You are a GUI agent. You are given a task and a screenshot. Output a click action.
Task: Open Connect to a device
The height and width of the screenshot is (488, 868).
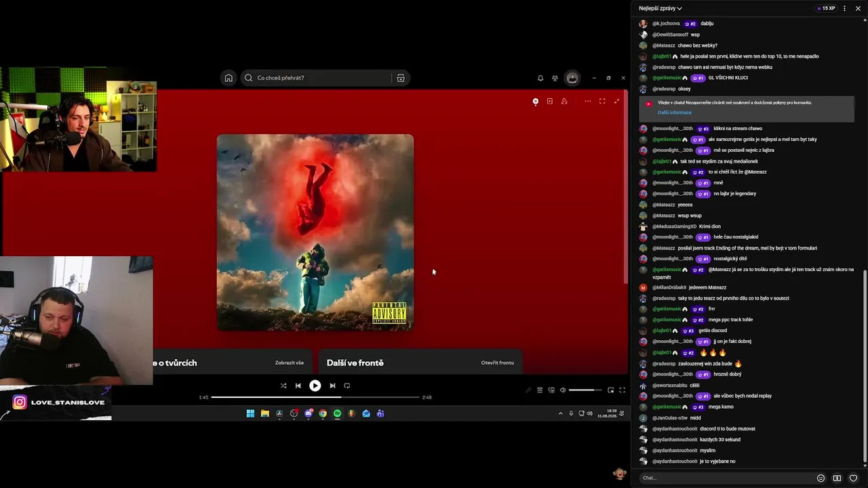[551, 390]
